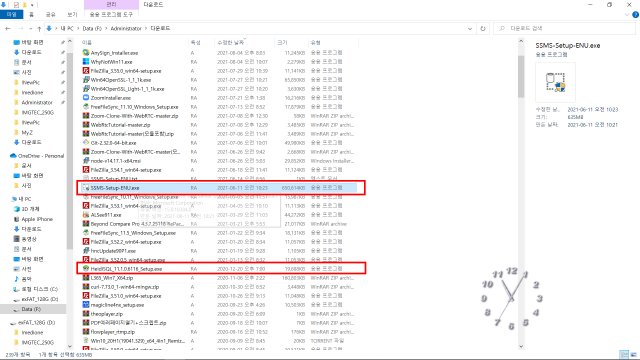Open the 파일 menu tab
The width and height of the screenshot is (640, 360).
[11, 14]
